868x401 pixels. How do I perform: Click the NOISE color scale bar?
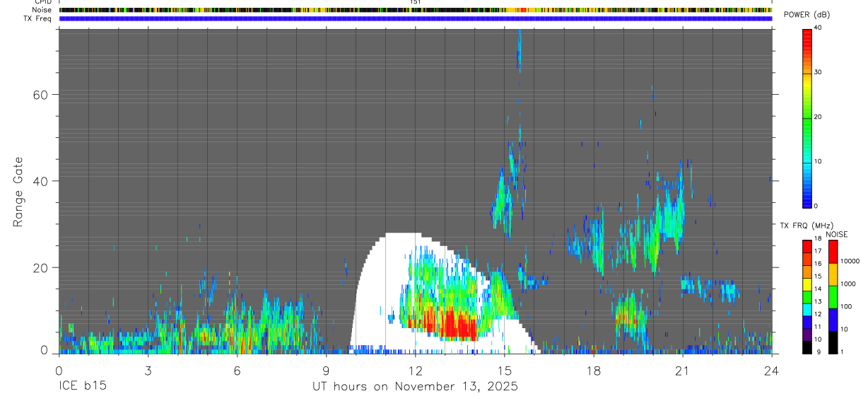pyautogui.click(x=833, y=297)
